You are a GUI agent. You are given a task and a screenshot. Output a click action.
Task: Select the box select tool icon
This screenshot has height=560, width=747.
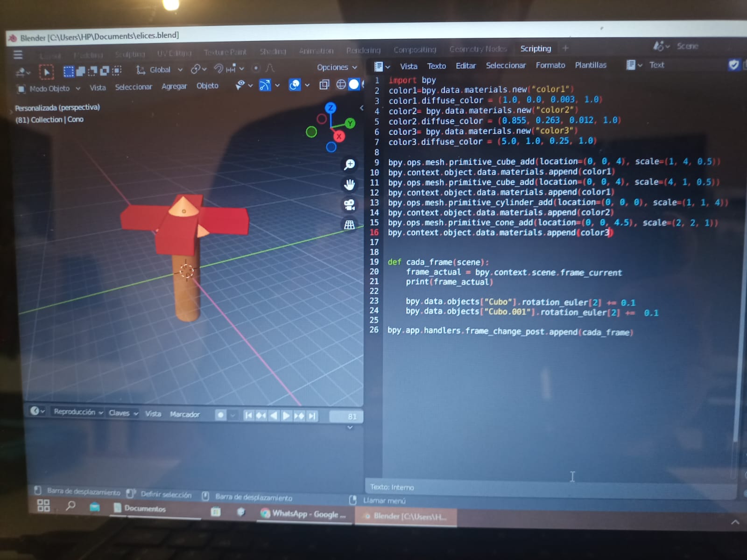coord(69,71)
